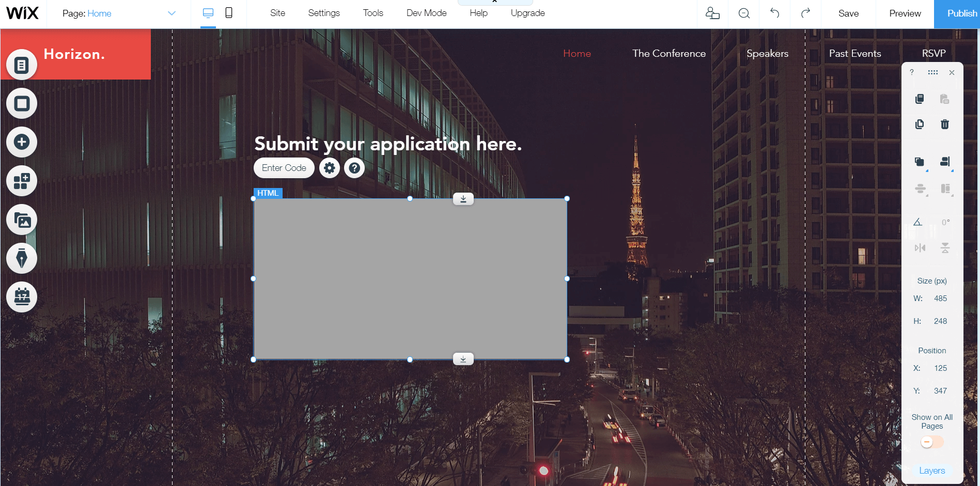Navigate to the Speakers menu item

[x=767, y=53]
